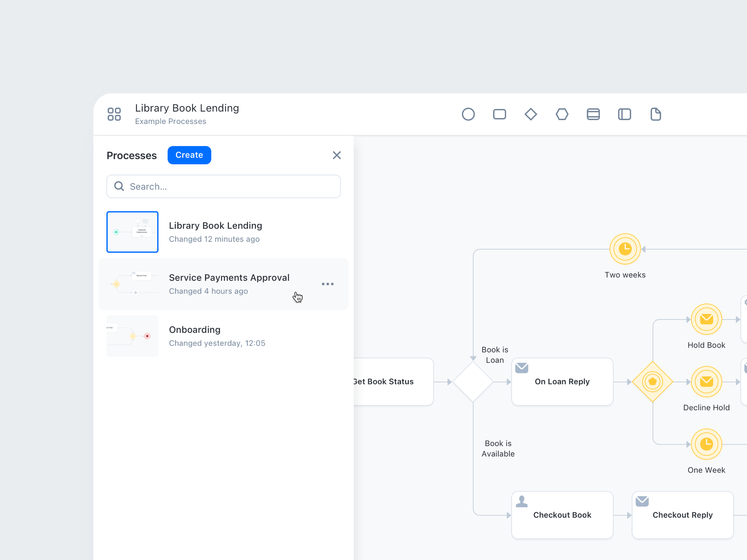Click the search magnifier icon
This screenshot has height=560, width=747.
pos(119,186)
